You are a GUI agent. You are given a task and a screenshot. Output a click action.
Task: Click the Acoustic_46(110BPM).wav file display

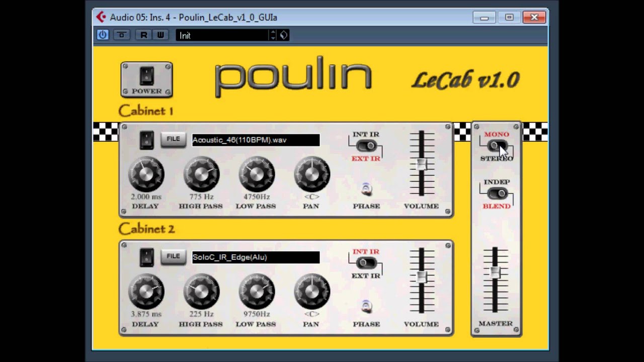click(x=256, y=140)
